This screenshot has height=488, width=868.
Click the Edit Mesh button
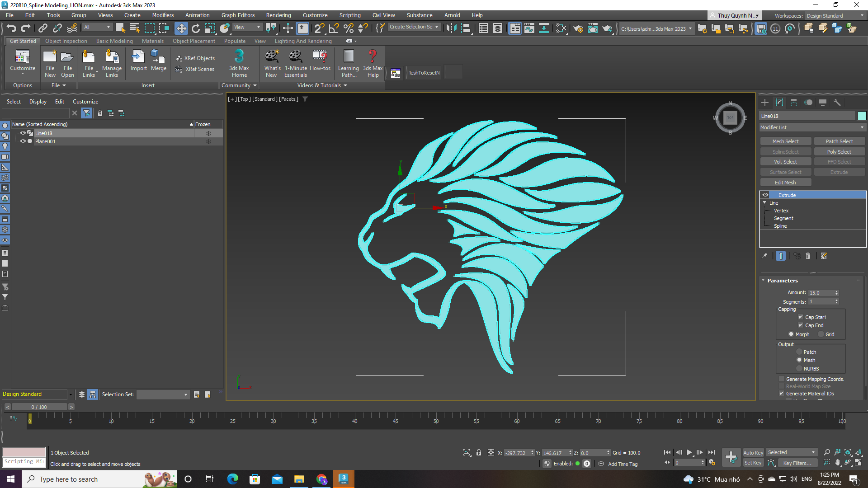point(785,182)
